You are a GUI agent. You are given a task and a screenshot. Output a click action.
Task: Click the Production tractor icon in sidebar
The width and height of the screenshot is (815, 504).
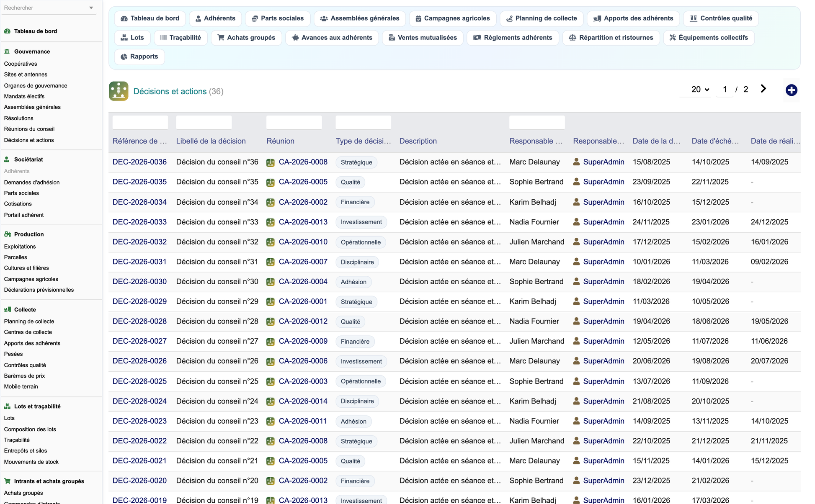tap(7, 234)
